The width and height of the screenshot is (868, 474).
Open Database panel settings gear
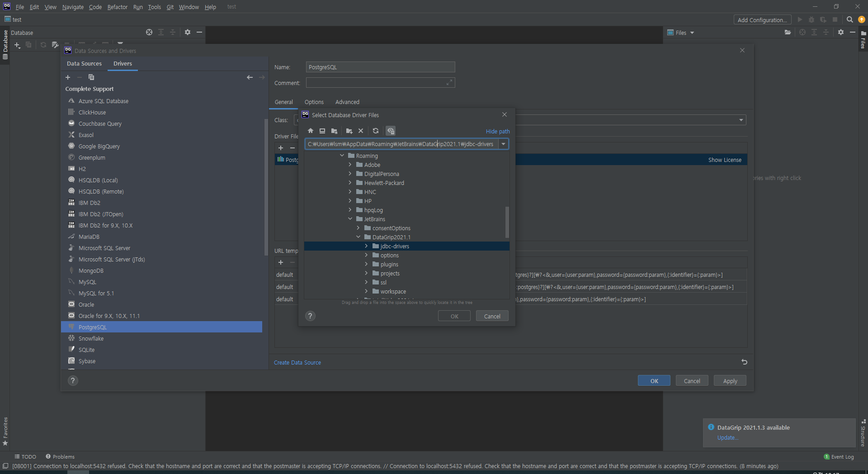187,32
